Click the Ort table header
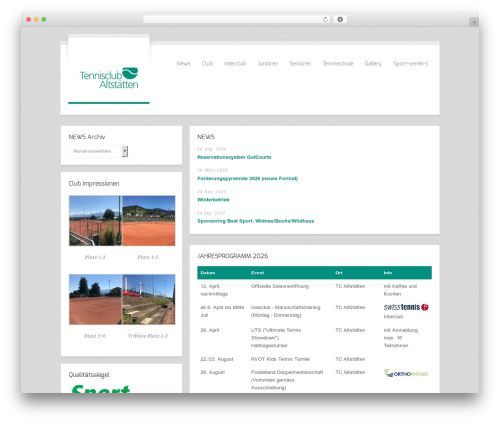The height and width of the screenshot is (423, 500). coord(339,273)
